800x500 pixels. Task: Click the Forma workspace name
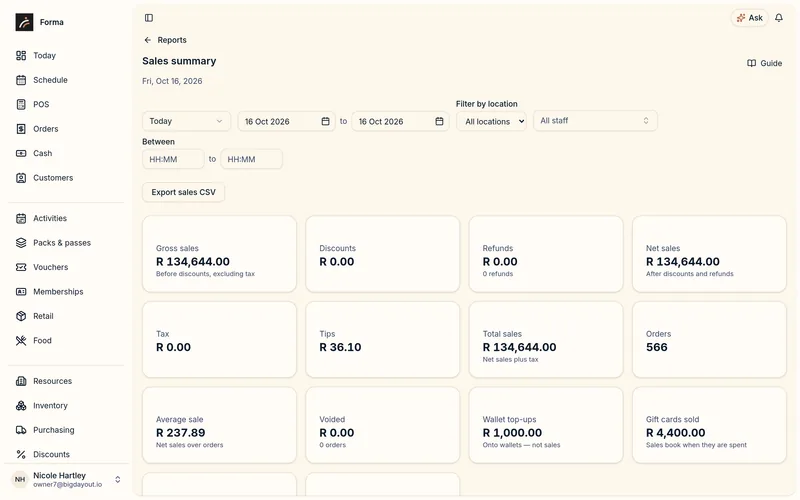[x=52, y=22]
